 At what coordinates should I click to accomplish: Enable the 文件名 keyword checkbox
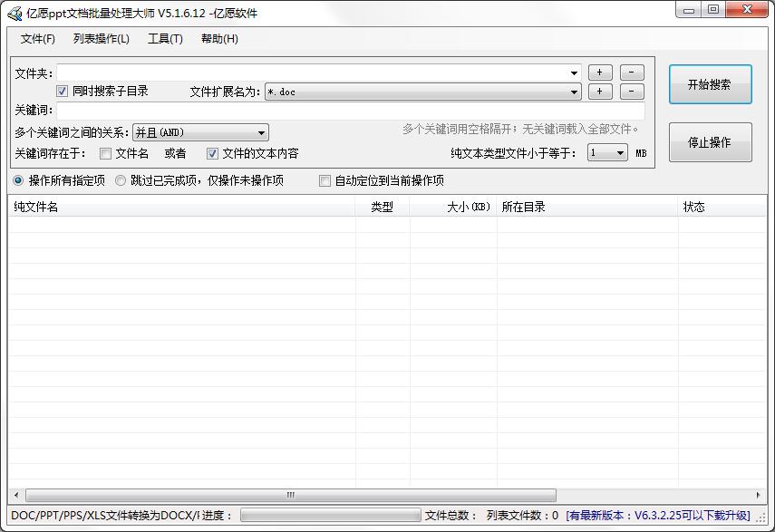(106, 154)
